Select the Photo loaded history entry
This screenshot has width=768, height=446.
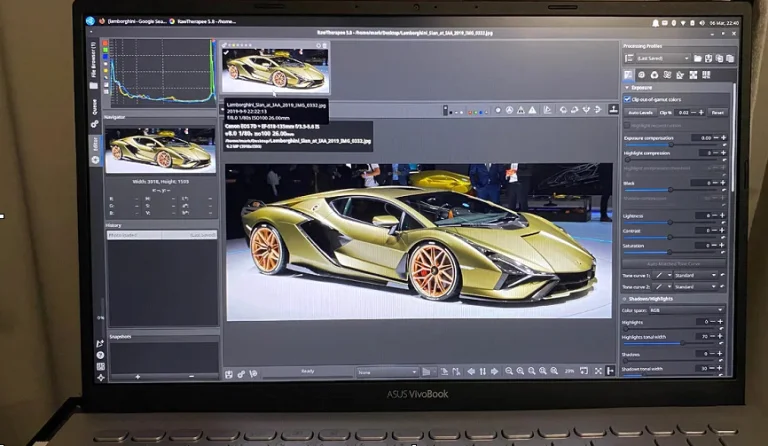click(x=162, y=235)
